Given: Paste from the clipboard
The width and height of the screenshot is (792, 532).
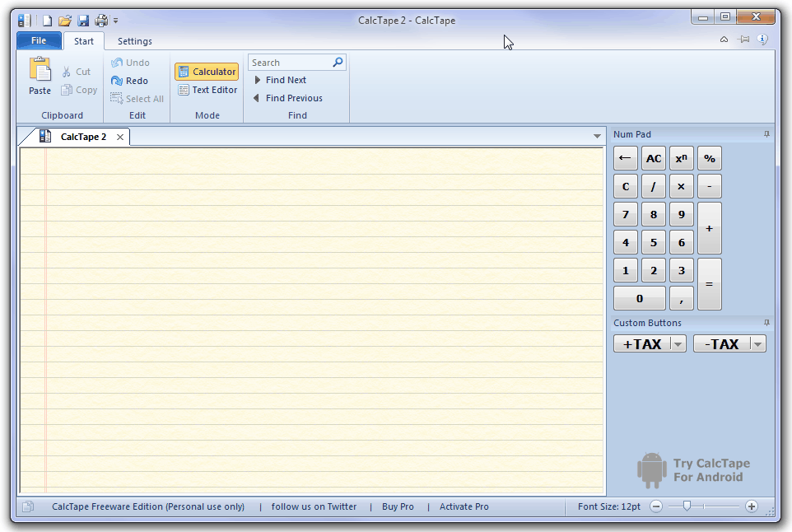Looking at the screenshot, I should coord(40,76).
